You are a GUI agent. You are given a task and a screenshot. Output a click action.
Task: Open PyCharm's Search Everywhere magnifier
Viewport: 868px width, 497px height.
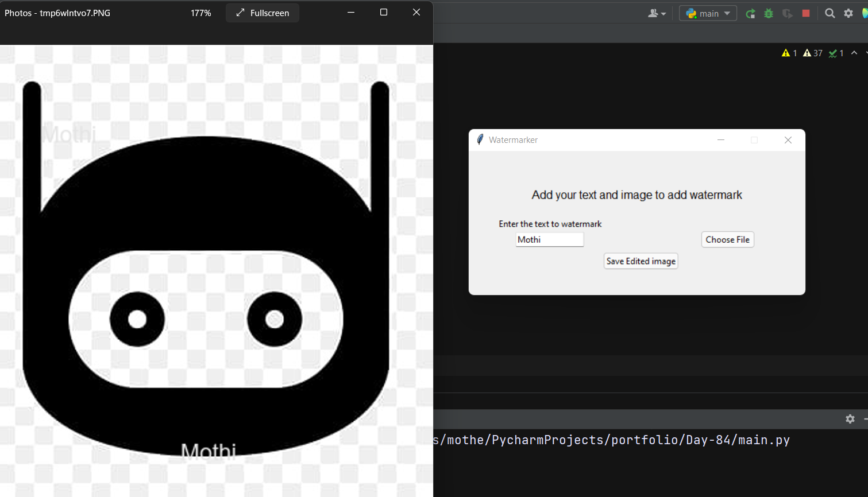[830, 13]
